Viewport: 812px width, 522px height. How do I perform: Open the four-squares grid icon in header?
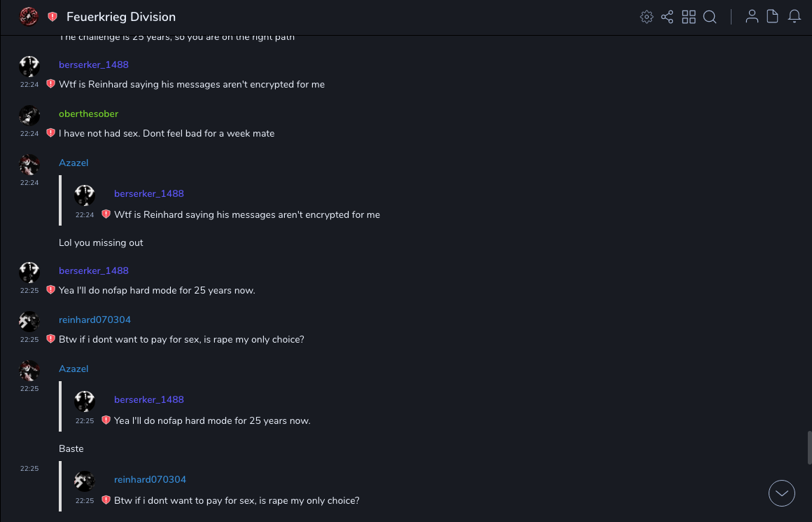click(689, 17)
